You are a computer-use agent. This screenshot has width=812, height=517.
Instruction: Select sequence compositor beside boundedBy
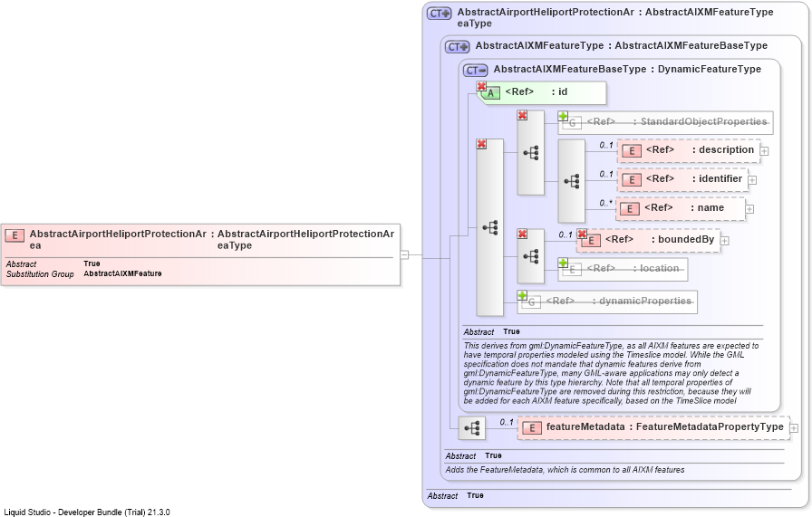[531, 256]
